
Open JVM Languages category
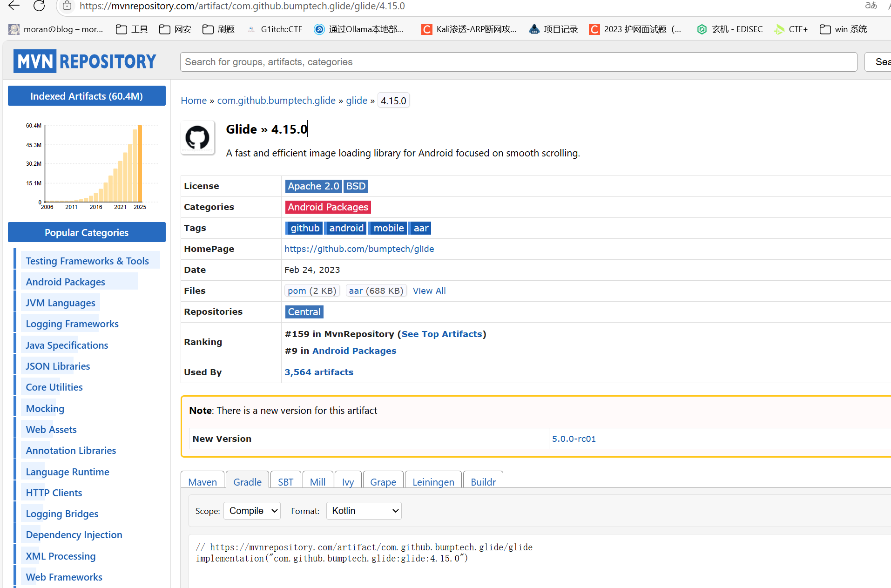tap(61, 303)
